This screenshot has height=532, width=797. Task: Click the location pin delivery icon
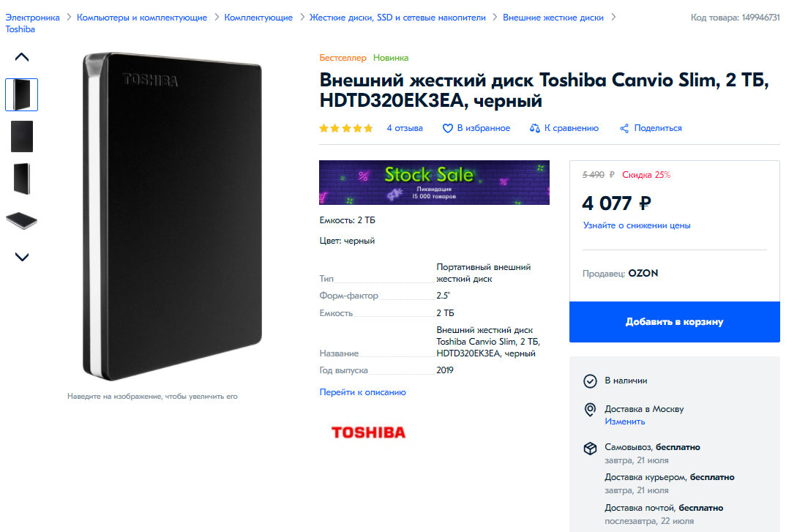point(590,410)
